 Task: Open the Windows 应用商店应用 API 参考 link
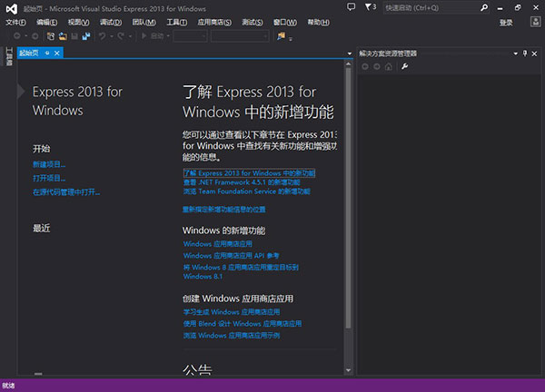(x=231, y=256)
